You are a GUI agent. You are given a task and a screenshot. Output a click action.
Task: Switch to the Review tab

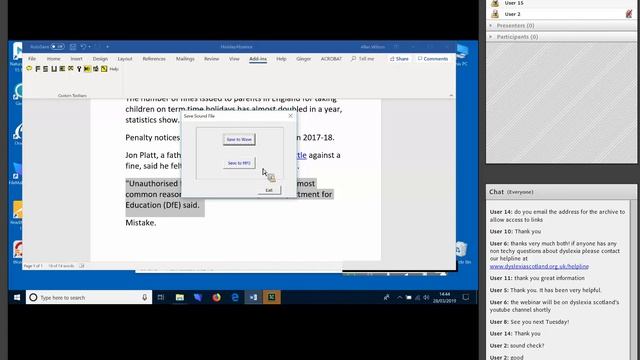pos(211,59)
